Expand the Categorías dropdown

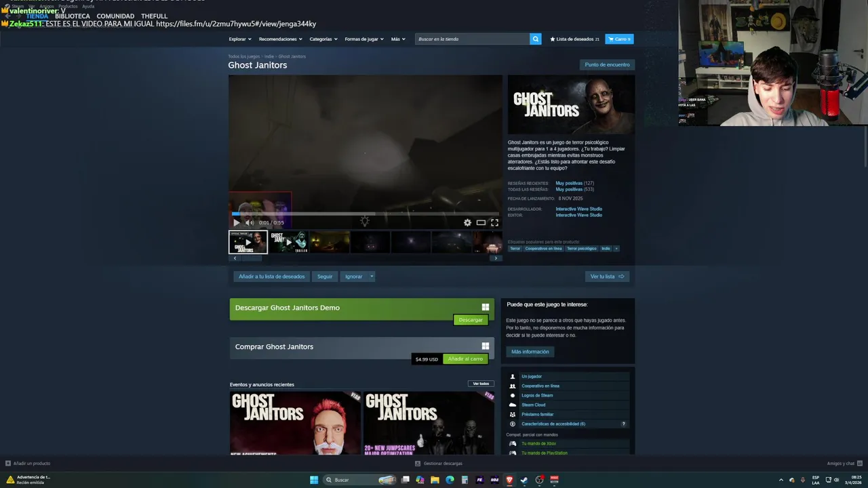(323, 39)
